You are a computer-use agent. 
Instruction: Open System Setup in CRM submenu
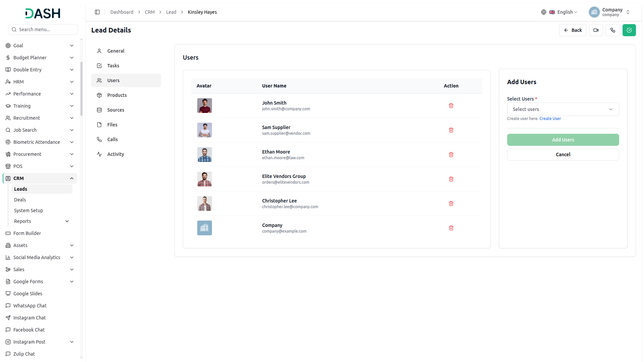click(42, 210)
